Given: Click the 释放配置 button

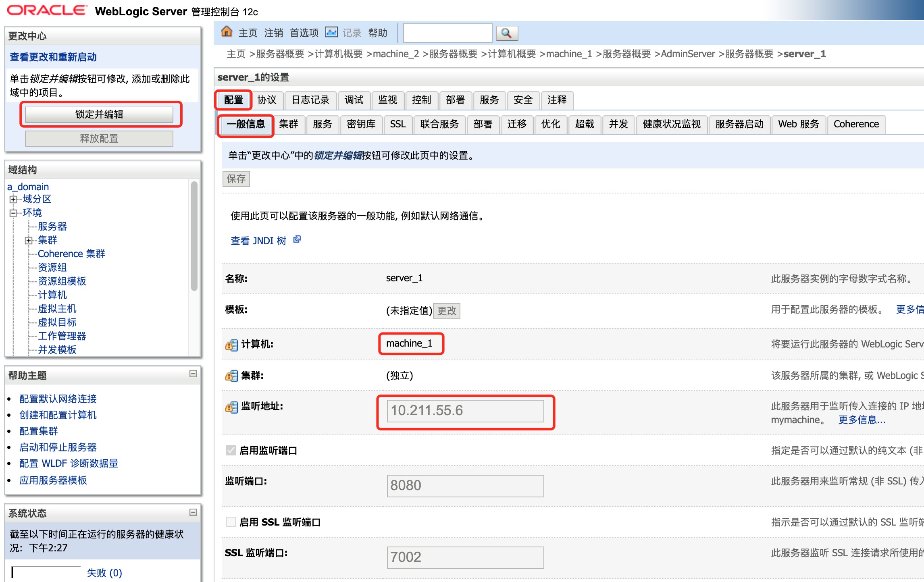Looking at the screenshot, I should 99,139.
